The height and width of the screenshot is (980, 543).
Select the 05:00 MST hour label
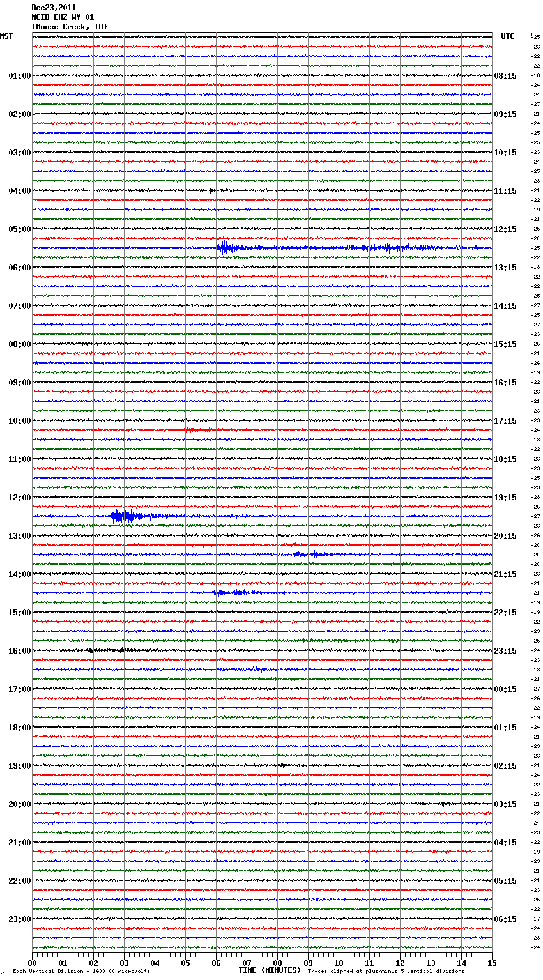20,229
